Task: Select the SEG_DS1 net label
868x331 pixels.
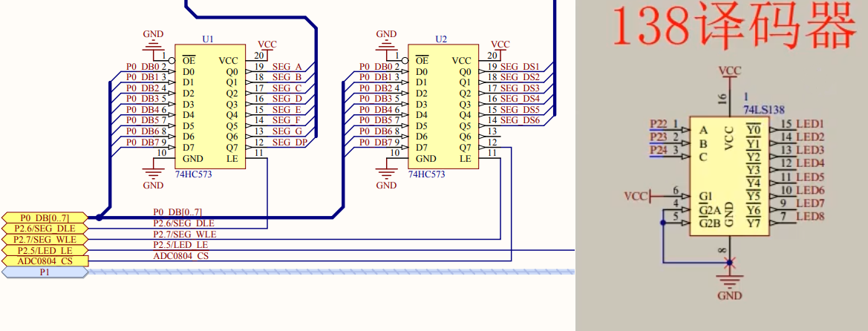Action: (x=520, y=67)
